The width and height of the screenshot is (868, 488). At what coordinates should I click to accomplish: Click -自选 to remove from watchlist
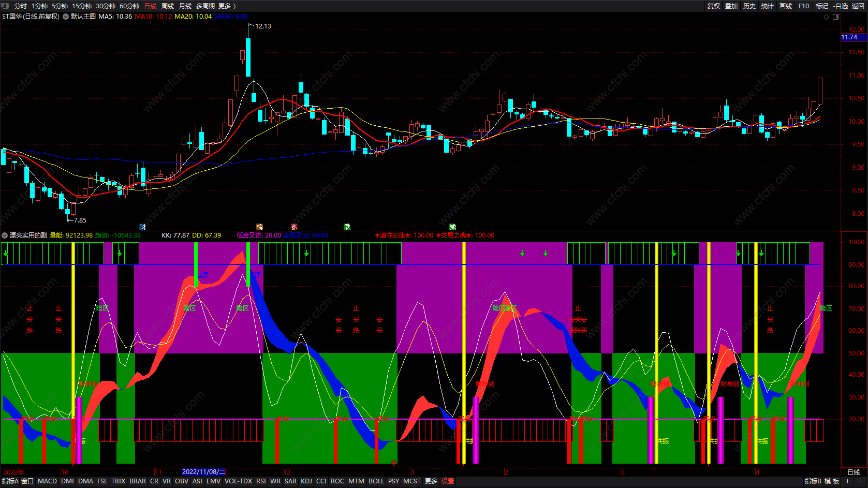pyautogui.click(x=841, y=6)
